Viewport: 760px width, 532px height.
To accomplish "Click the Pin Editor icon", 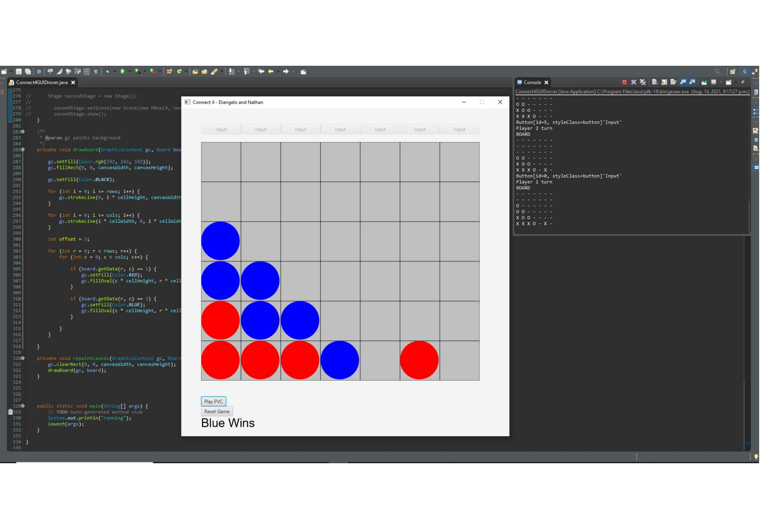I will [x=303, y=72].
